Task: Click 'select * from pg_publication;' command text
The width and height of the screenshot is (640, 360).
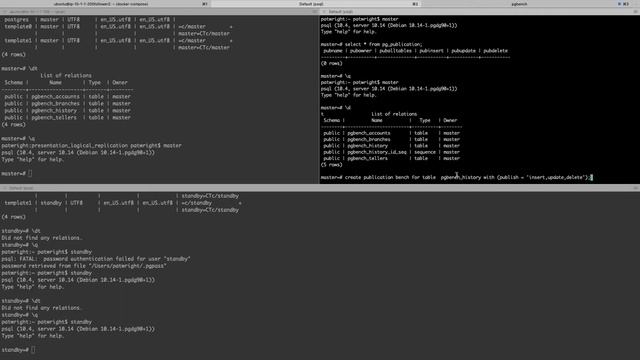Action: pos(383,44)
